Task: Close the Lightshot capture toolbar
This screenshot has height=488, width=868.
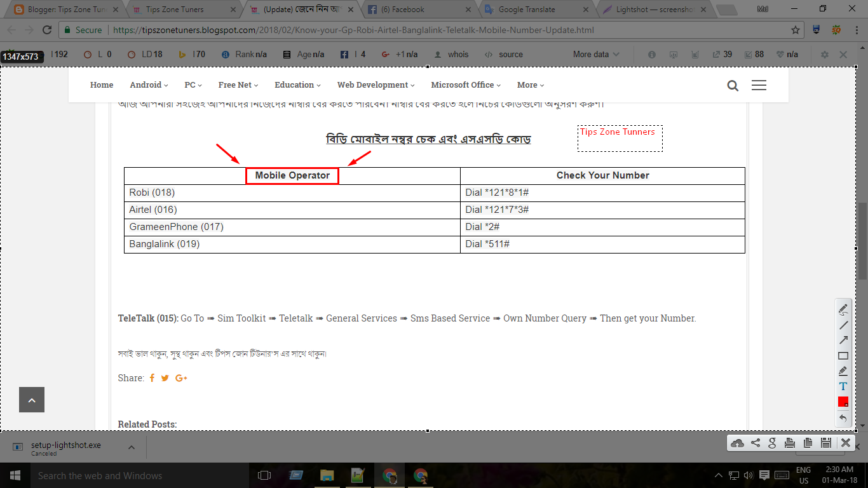Action: [846, 443]
